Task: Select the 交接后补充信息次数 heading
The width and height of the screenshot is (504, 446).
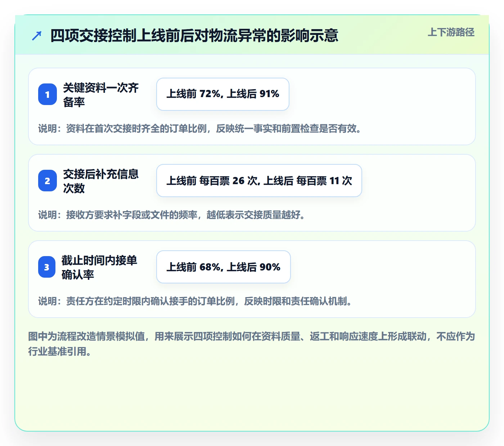Action: 101,181
